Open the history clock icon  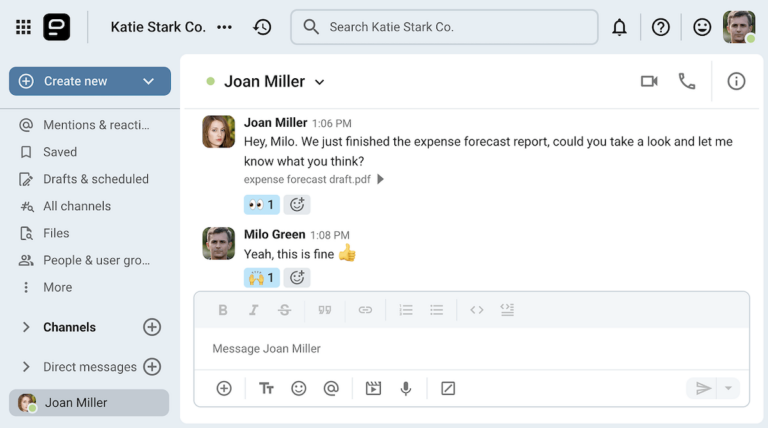(x=263, y=27)
